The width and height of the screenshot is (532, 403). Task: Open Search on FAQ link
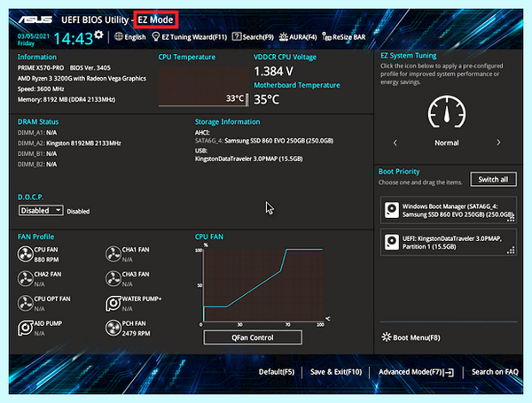coord(495,372)
